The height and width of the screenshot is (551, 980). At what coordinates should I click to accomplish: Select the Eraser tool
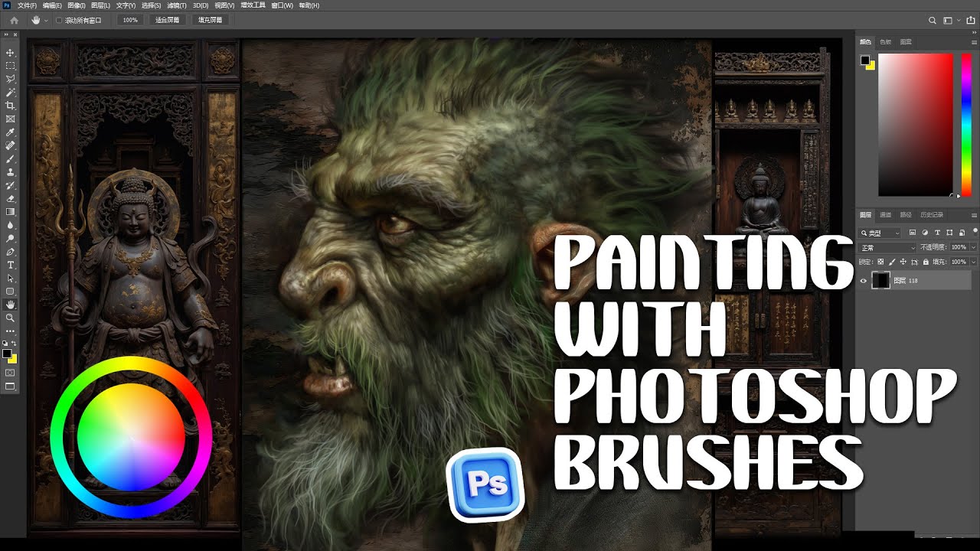coord(10,199)
